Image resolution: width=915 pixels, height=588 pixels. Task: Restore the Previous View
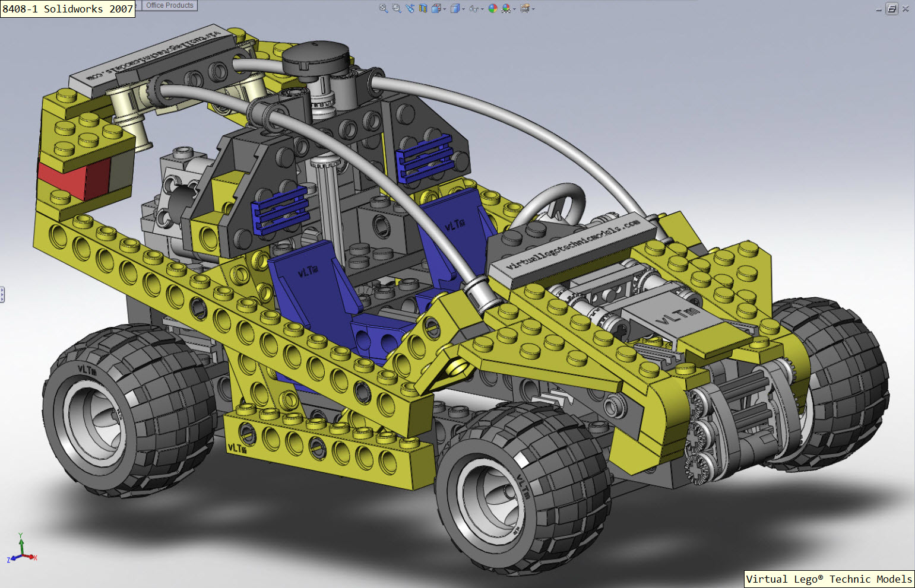pos(410,8)
